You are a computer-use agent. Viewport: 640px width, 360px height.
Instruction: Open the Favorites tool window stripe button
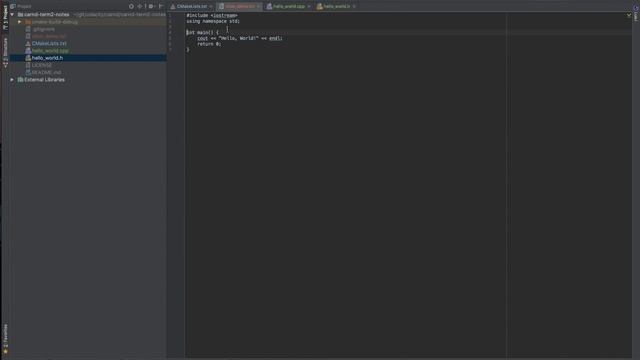pyautogui.click(x=5, y=339)
